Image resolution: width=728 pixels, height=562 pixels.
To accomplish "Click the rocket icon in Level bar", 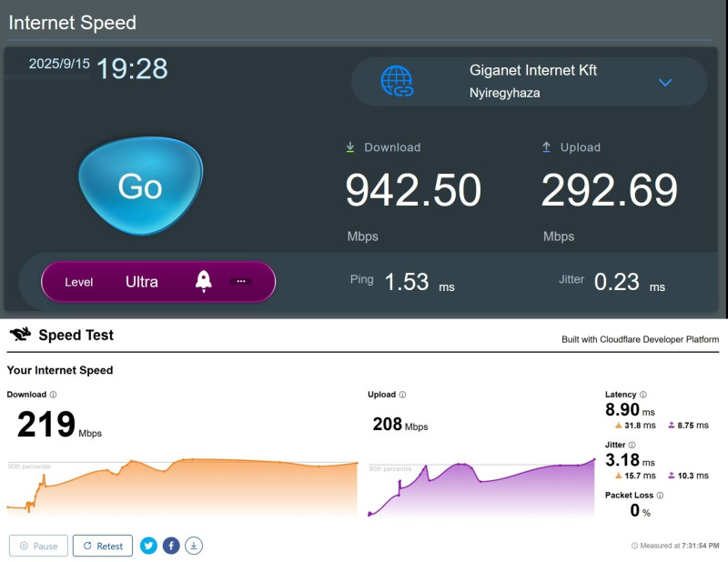I will click(x=203, y=281).
